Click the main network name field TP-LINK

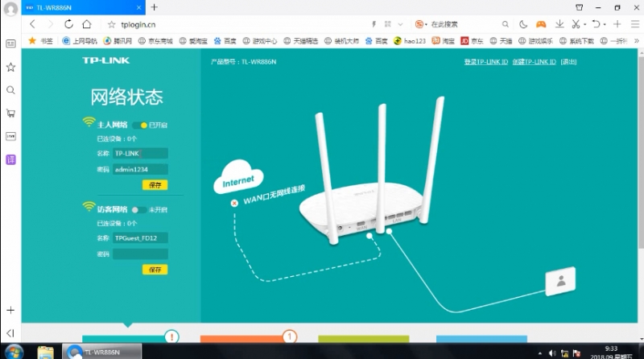click(140, 153)
